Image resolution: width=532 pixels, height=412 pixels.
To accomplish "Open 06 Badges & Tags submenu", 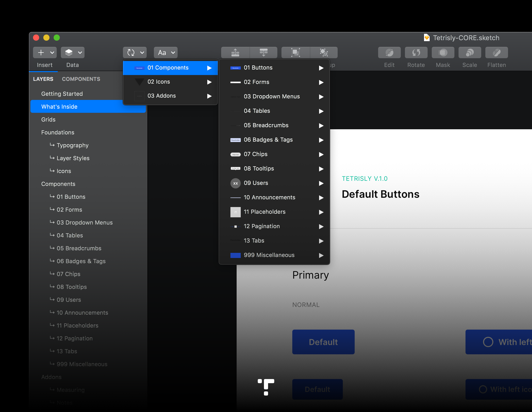I will tap(268, 140).
